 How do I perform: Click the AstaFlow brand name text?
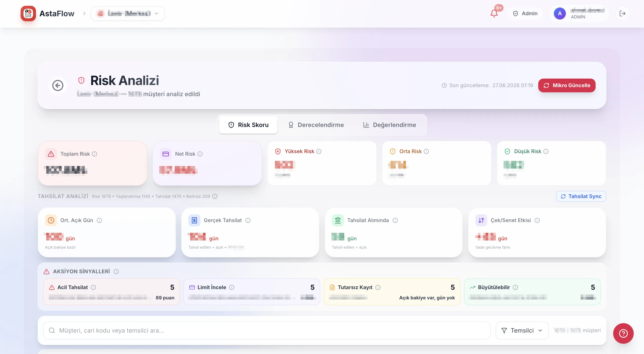coord(57,13)
